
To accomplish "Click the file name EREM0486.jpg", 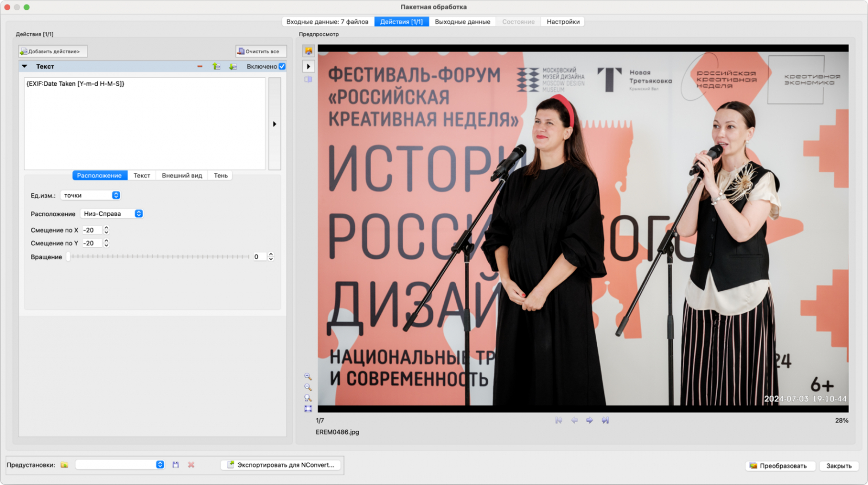I will tap(337, 432).
